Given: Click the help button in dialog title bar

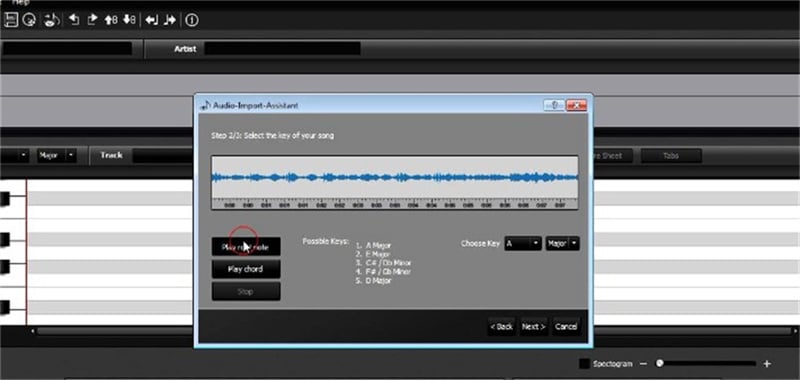Looking at the screenshot, I should click(554, 106).
